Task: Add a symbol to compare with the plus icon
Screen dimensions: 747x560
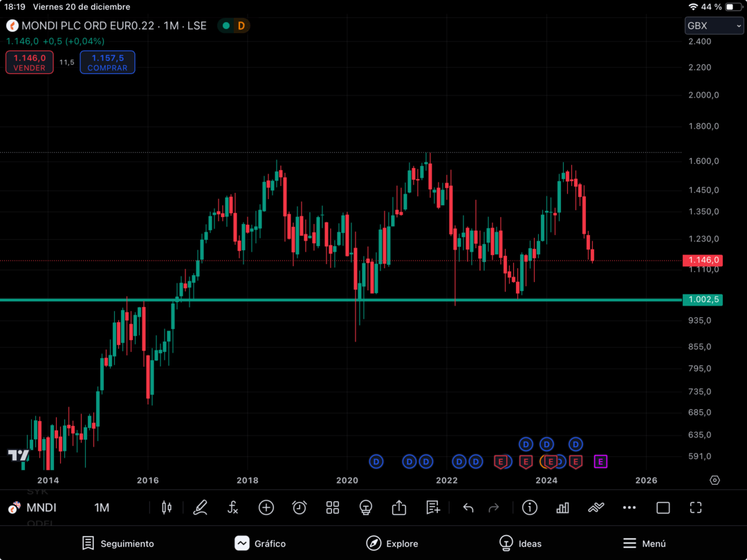Action: pos(266,507)
